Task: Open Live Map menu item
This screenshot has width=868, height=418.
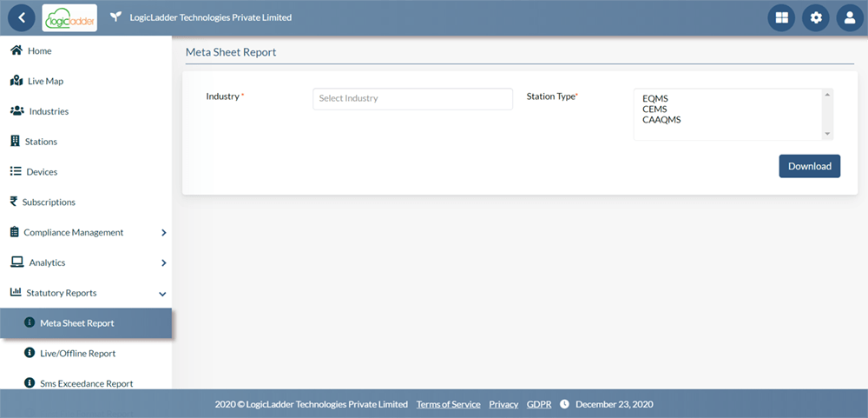Action: pos(86,81)
